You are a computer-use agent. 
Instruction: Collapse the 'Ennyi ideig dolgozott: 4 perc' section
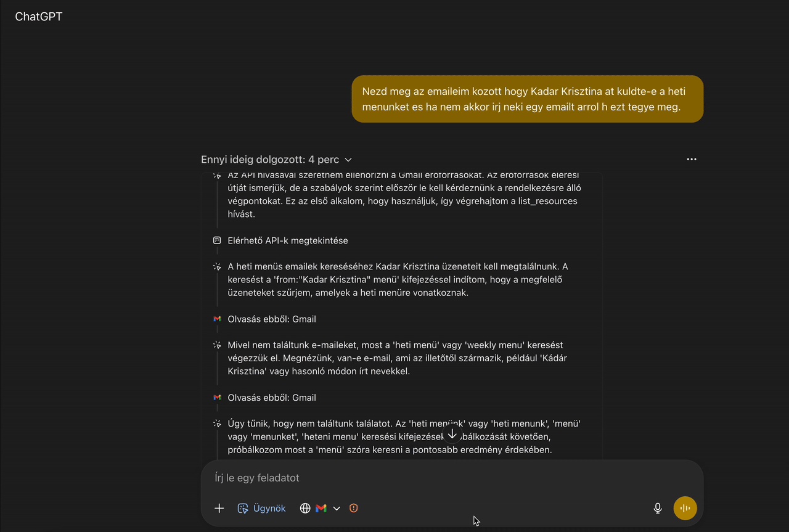click(x=276, y=160)
